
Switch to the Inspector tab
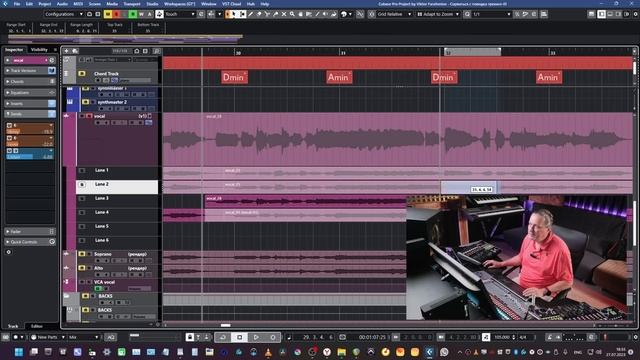point(14,50)
